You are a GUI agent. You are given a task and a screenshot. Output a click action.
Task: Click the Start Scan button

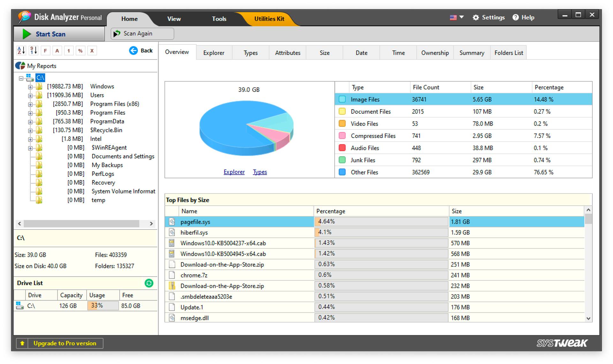(x=59, y=34)
